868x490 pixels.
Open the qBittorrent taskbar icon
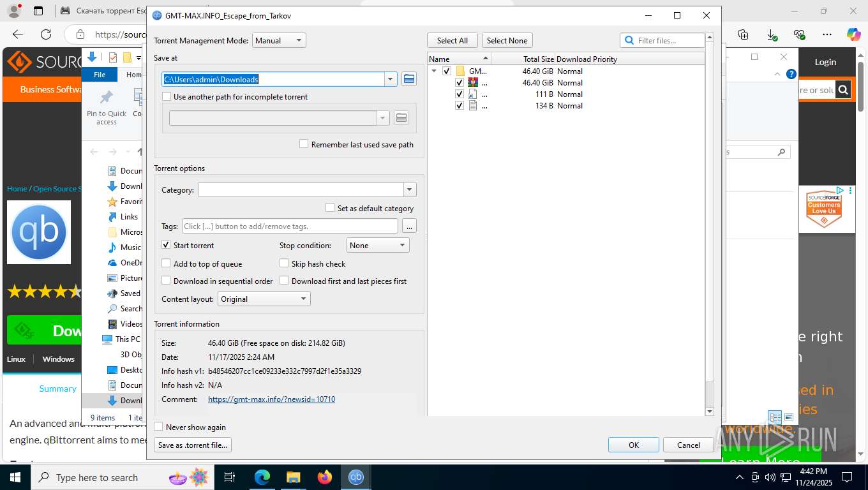(x=356, y=477)
